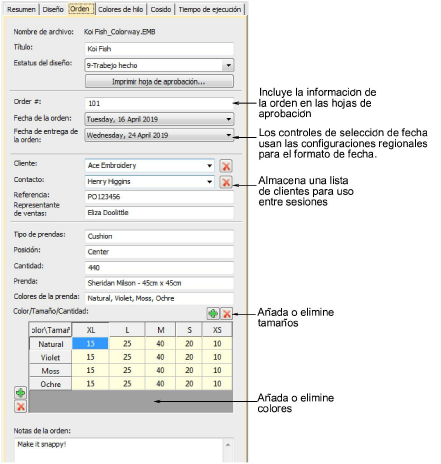Expand the Contacto combo box

[x=209, y=182]
